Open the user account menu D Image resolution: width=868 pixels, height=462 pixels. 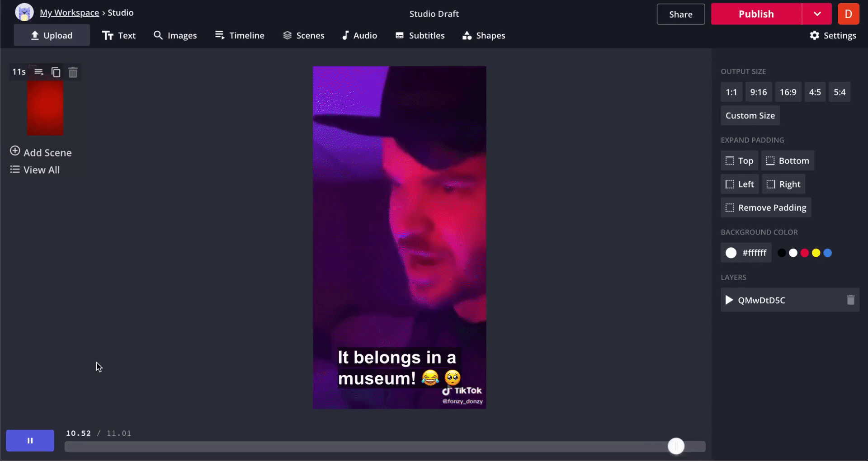[848, 14]
